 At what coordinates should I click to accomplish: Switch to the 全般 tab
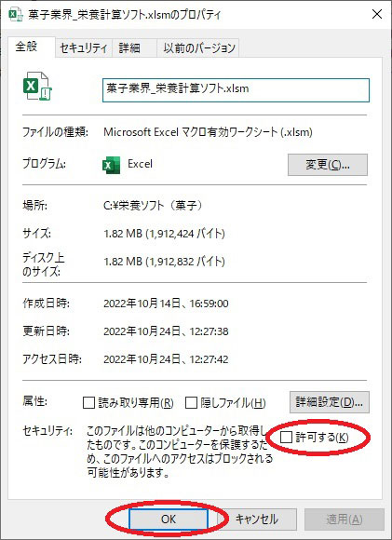pos(28,47)
